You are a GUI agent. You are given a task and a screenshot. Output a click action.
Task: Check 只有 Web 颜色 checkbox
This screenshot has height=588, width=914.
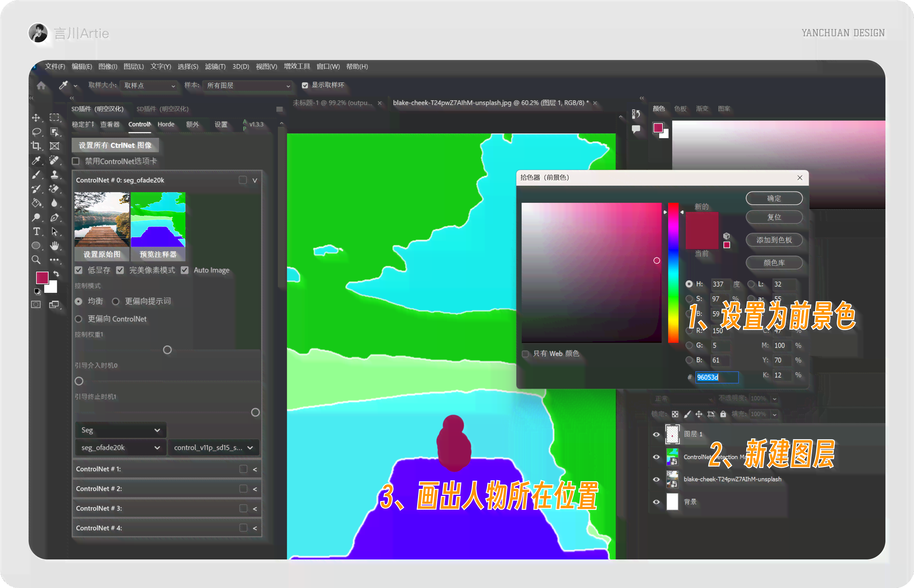[525, 354]
